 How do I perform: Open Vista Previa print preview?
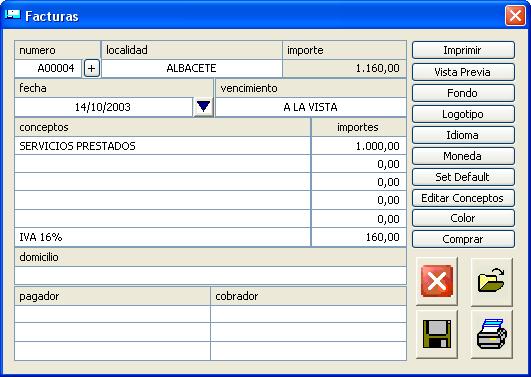tap(463, 72)
